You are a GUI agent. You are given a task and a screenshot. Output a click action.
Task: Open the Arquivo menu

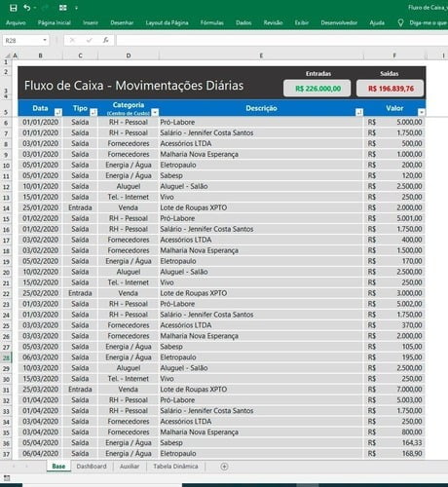click(16, 22)
